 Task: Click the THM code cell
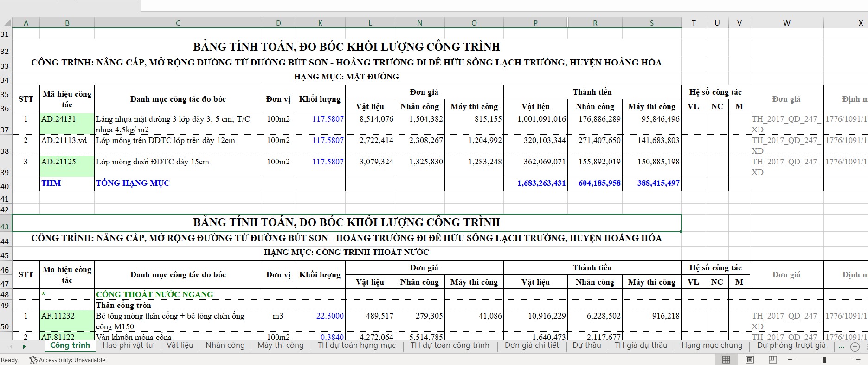click(x=67, y=184)
